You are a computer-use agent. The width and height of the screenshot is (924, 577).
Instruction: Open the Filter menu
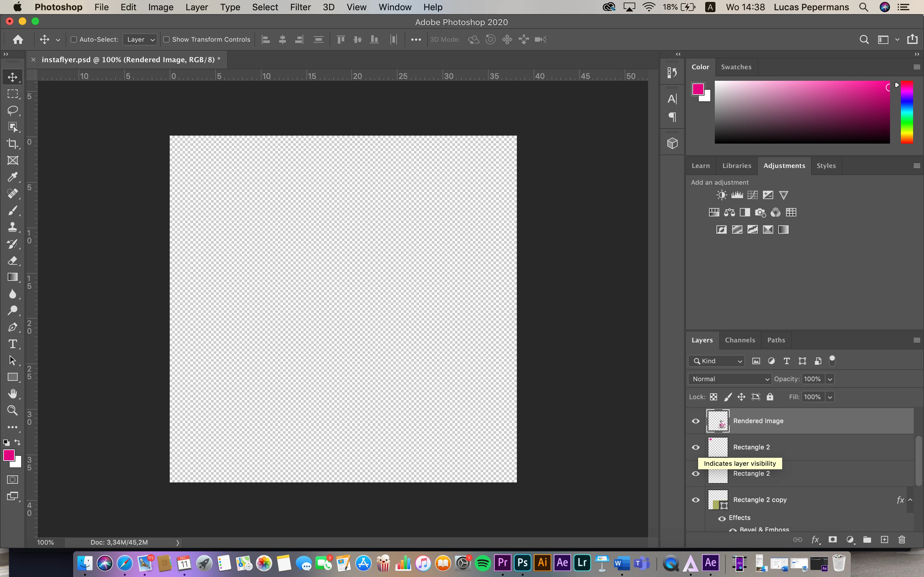pyautogui.click(x=300, y=7)
